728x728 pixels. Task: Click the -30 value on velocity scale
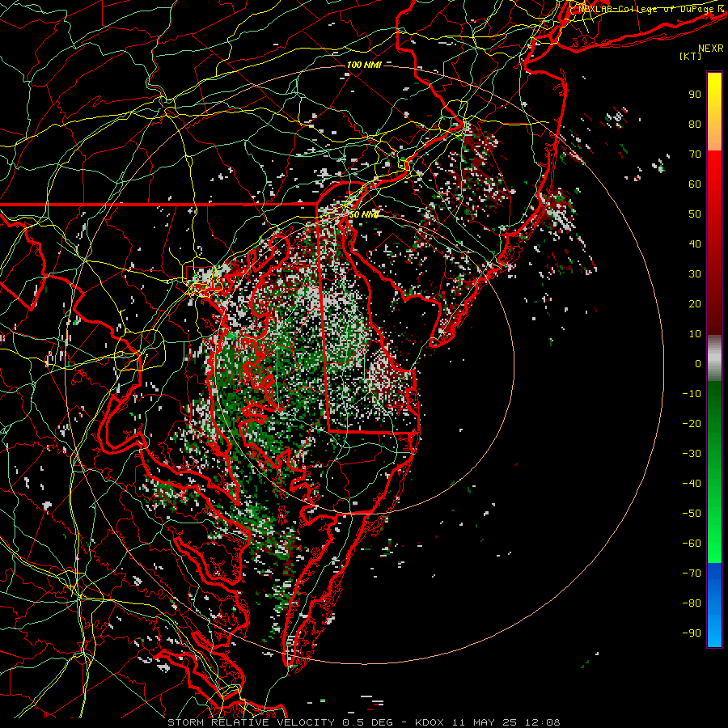tap(692, 454)
